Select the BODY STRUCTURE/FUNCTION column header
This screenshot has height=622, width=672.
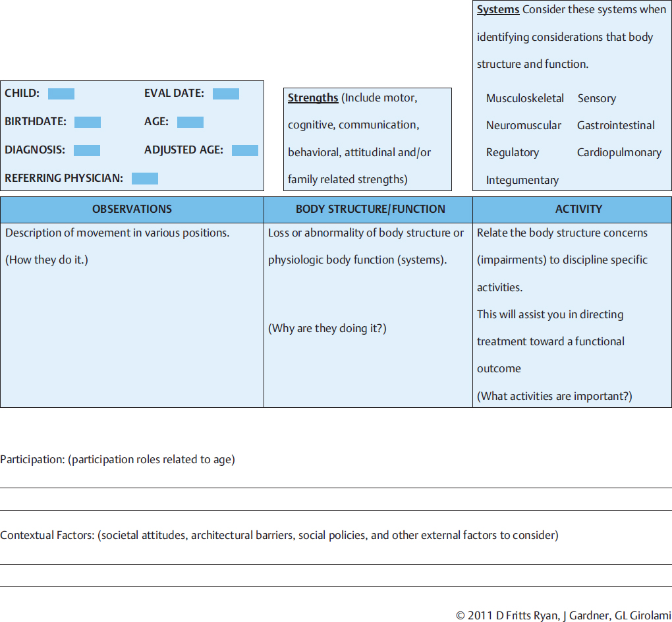[370, 209]
